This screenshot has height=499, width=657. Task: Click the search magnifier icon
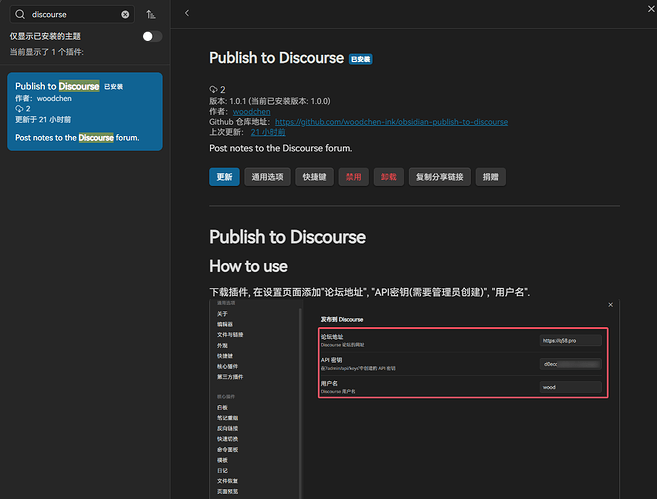coord(20,15)
